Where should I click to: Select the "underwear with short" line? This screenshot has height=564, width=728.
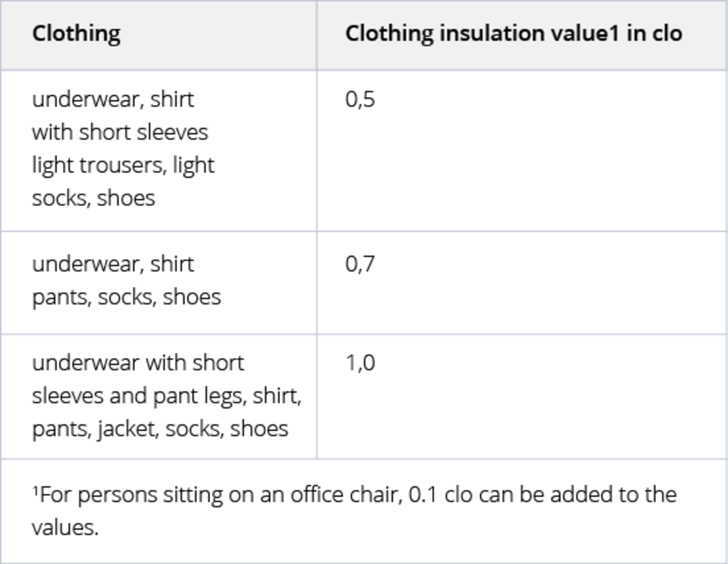point(138,363)
